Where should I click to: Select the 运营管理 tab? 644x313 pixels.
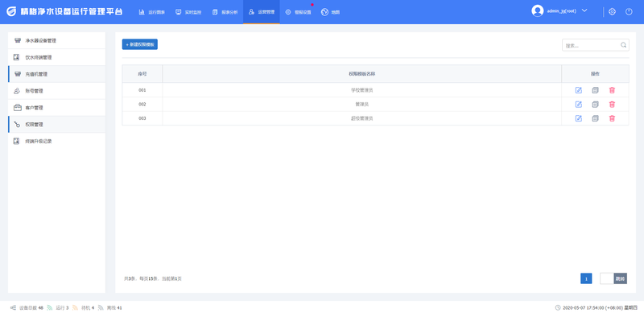[261, 12]
